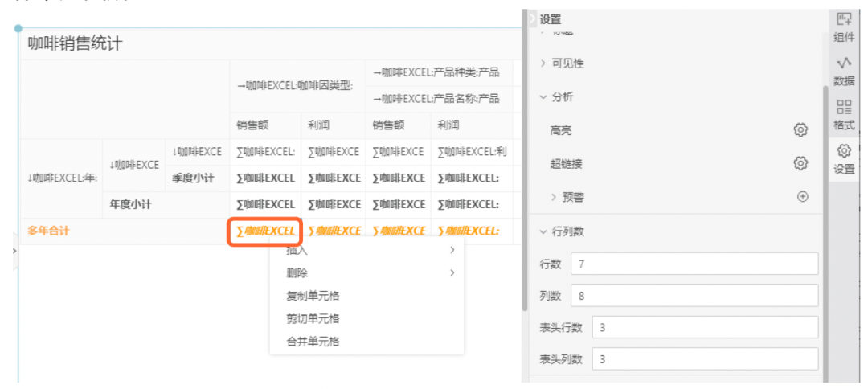The height and width of the screenshot is (389, 868).
Task: Click the left edge panel expand arrow
Action: [x=15, y=252]
